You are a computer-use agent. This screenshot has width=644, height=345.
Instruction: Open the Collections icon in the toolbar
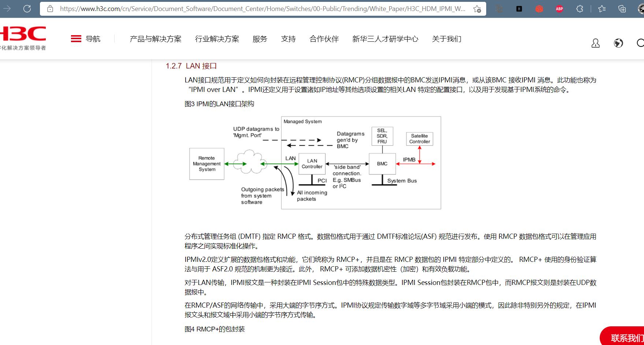click(x=622, y=9)
